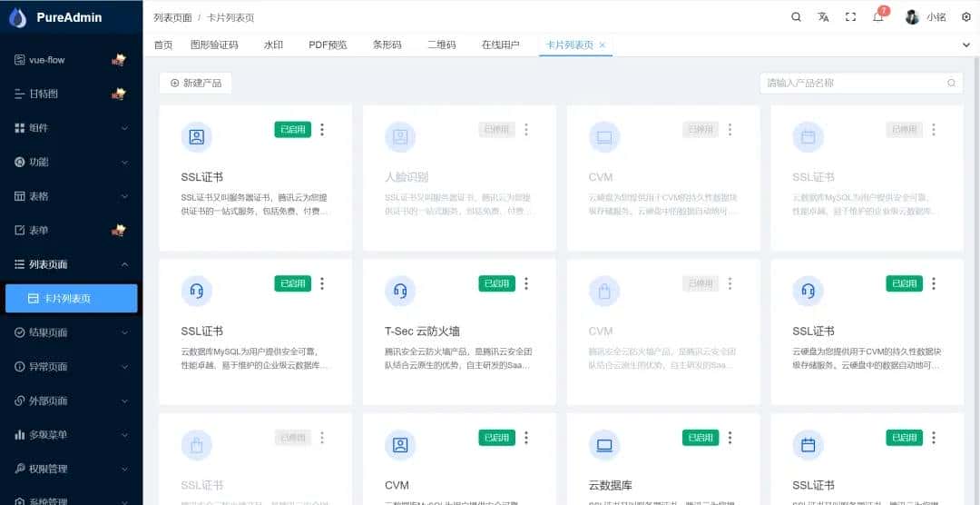This screenshot has height=505, width=980.
Task: Switch to the 首页 tab
Action: tap(163, 45)
